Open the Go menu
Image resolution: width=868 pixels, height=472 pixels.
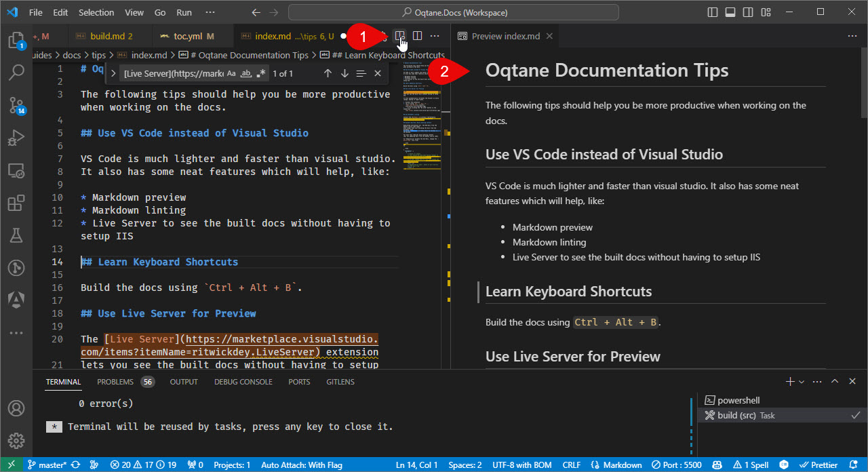(x=160, y=12)
